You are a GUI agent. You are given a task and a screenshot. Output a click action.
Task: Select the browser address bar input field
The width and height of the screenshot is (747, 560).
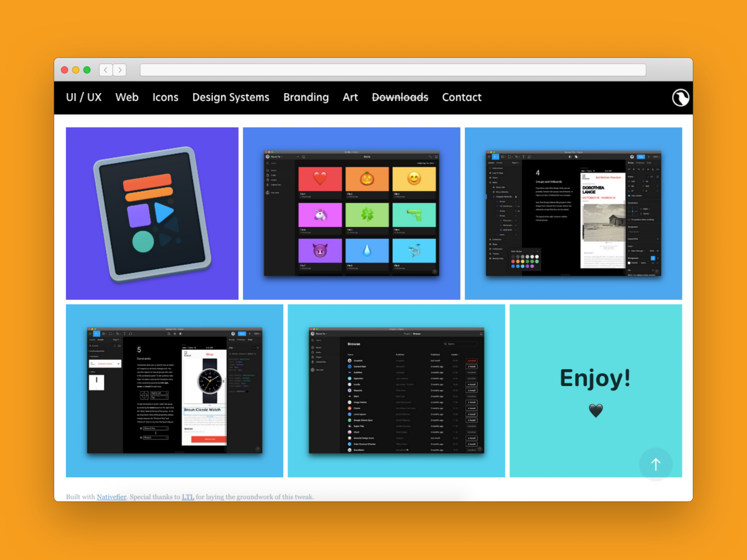(x=402, y=71)
